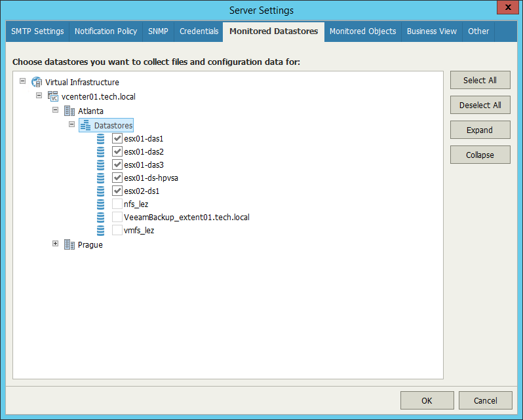Click the Virtual Infrastructure globe icon
The height and width of the screenshot is (420, 523).
[x=37, y=82]
